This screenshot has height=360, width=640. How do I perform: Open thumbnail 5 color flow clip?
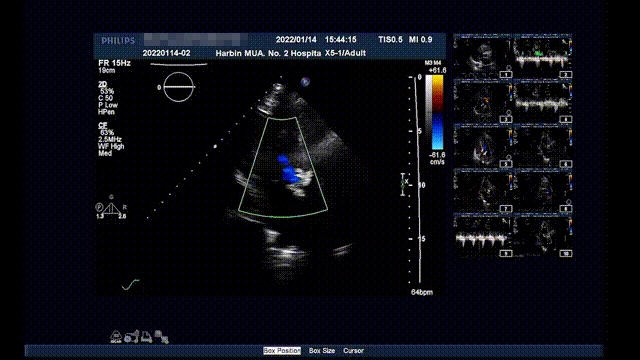483,146
